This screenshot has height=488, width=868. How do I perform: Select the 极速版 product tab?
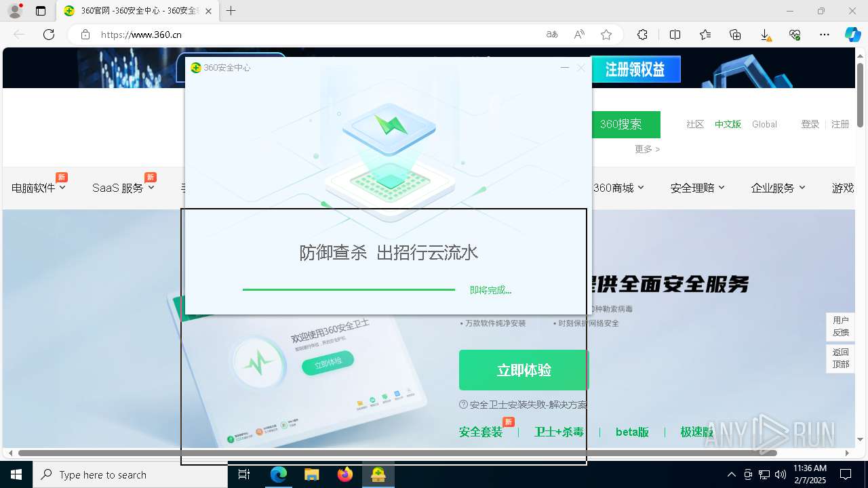pos(697,432)
